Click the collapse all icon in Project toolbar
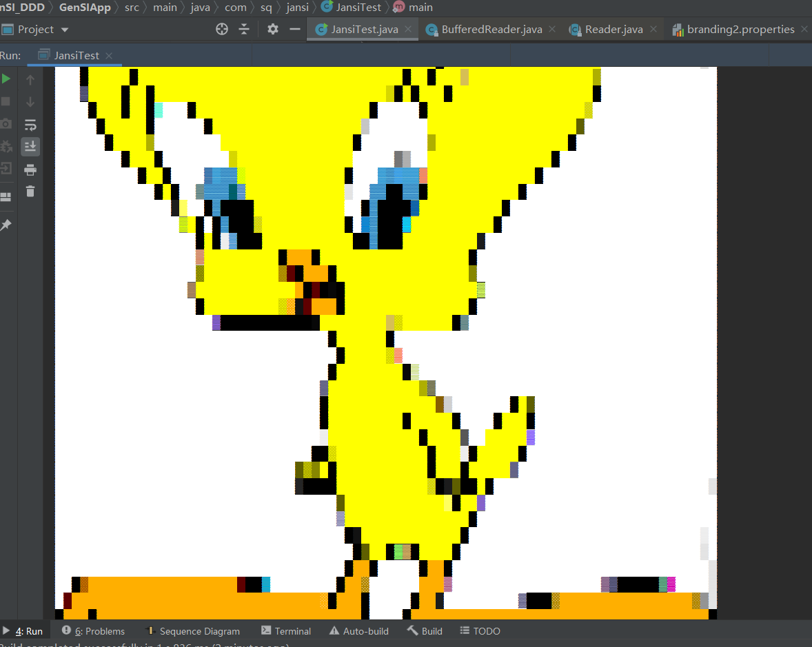The image size is (812, 647). coord(244,30)
